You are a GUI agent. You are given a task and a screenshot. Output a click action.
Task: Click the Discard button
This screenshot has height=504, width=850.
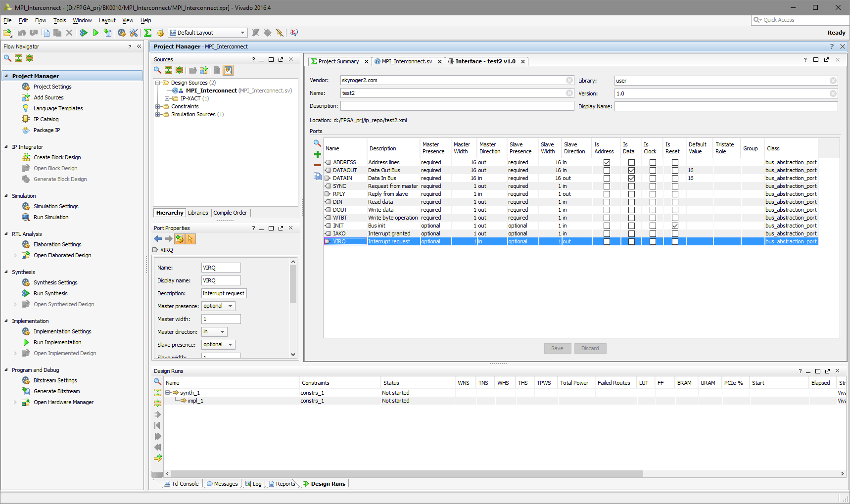tap(590, 348)
